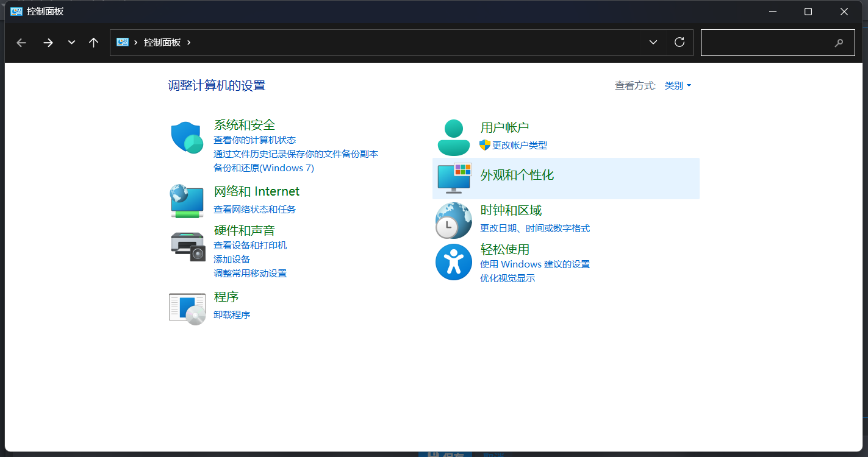Open the Appearance and Personalization monitor icon
868x457 pixels.
454,178
